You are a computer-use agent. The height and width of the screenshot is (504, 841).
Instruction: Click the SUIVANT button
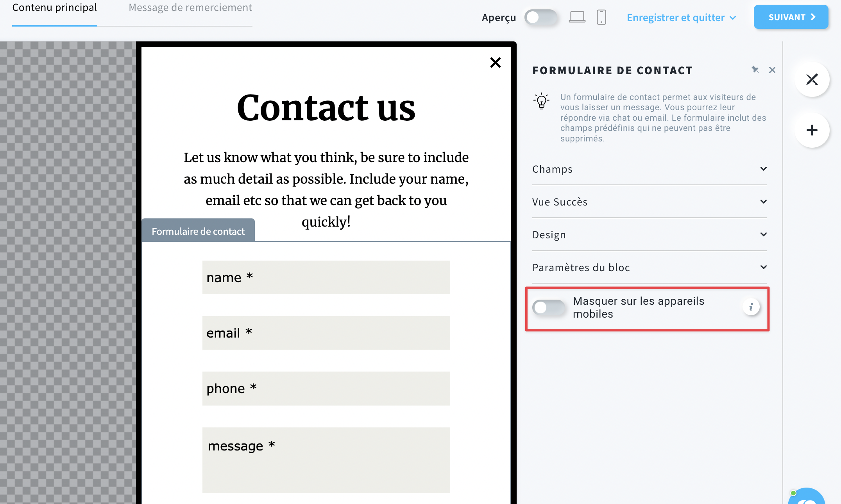tap(791, 16)
